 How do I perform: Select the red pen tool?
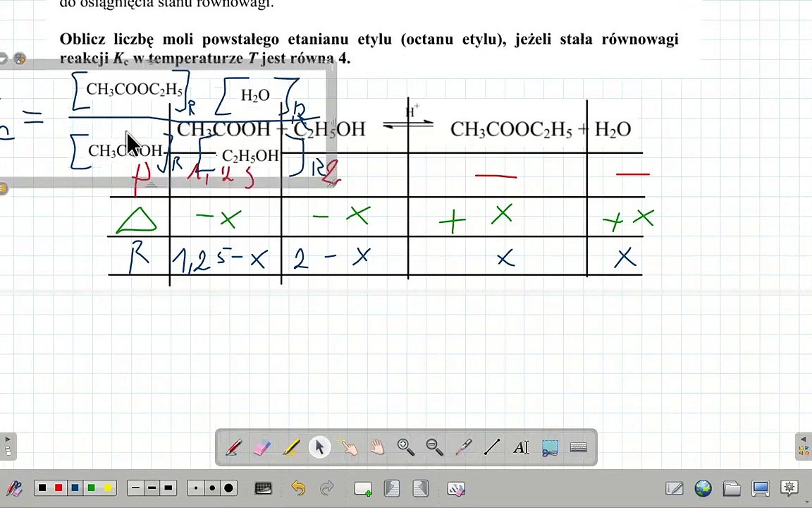(x=233, y=447)
